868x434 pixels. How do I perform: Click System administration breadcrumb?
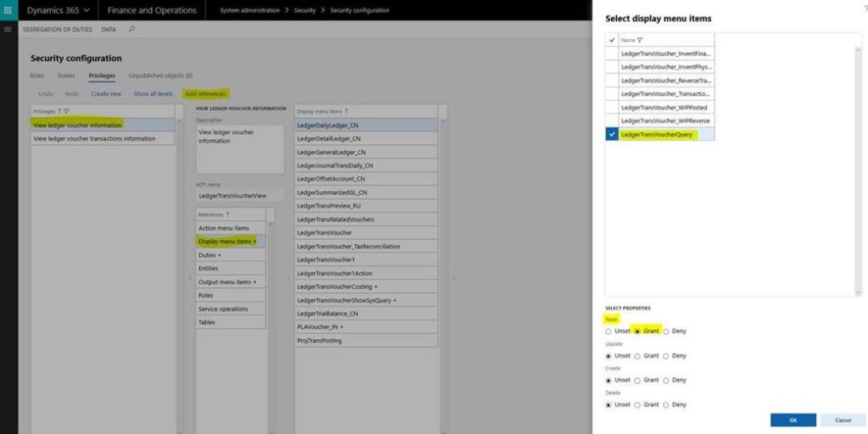click(x=250, y=10)
